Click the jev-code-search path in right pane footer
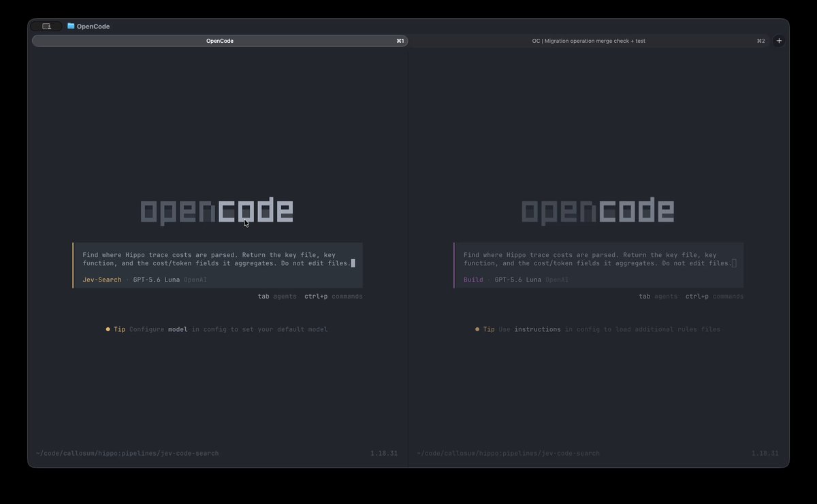This screenshot has height=504, width=817. tap(508, 453)
